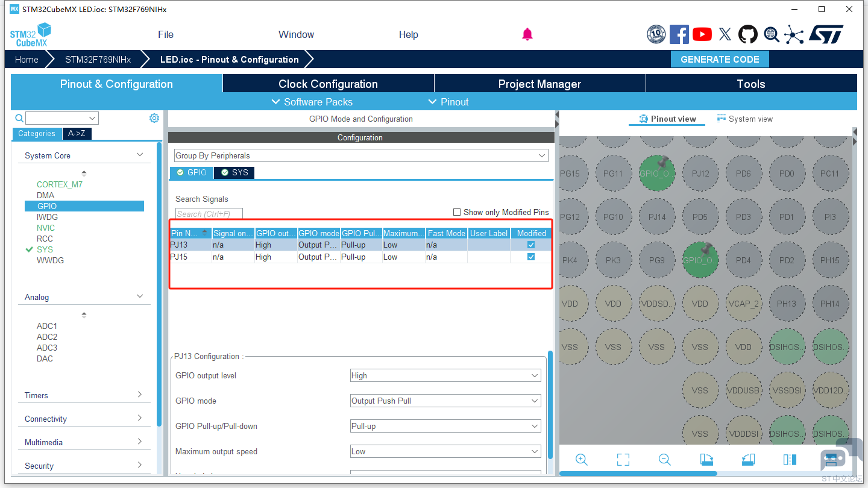The width and height of the screenshot is (868, 488).
Task: Select NVIC in System Core
Action: [x=46, y=228]
